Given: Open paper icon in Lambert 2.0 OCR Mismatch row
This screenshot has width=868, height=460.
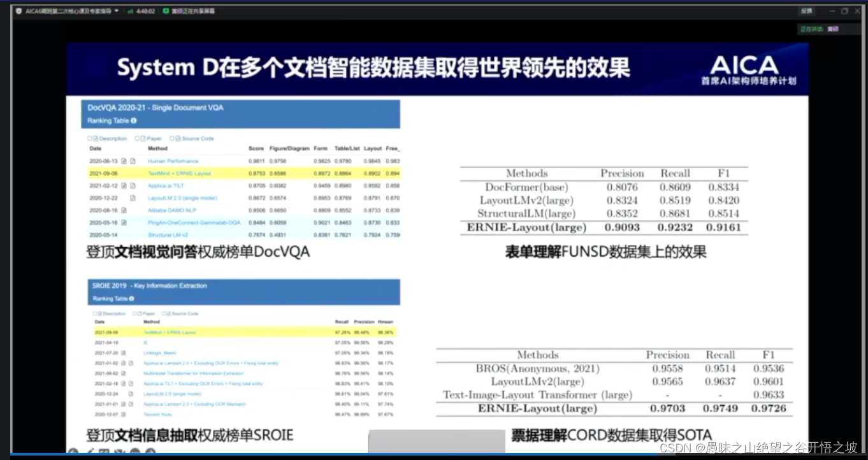Looking at the screenshot, I should tap(129, 405).
